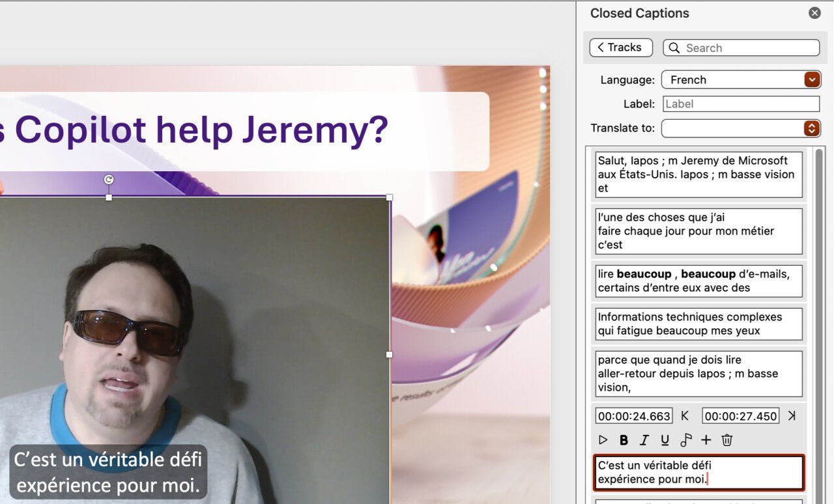Set start time to playhead marker

click(685, 416)
